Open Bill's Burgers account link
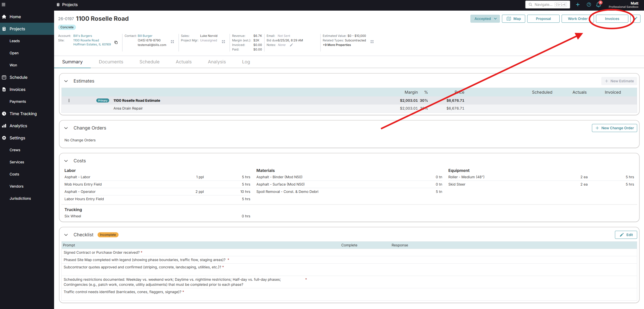644x309 pixels. pyautogui.click(x=83, y=36)
